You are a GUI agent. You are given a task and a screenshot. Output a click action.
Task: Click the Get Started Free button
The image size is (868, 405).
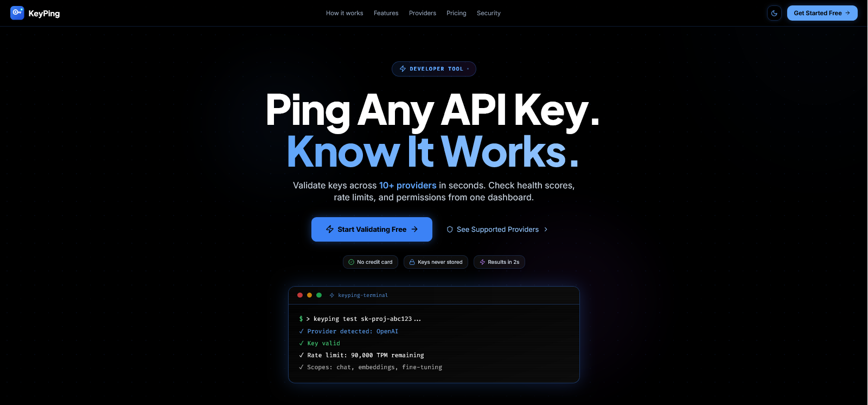click(x=822, y=13)
